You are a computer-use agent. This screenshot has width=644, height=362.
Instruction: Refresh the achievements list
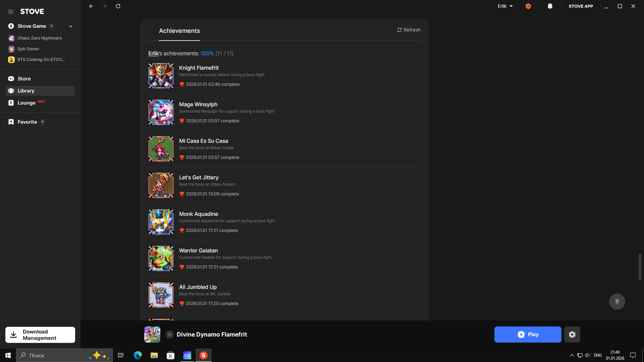pyautogui.click(x=409, y=30)
